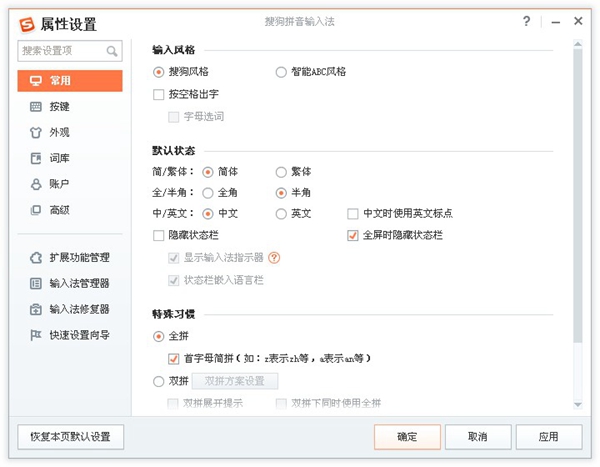600x467 pixels.
Task: Click 取消 button
Action: tap(478, 437)
